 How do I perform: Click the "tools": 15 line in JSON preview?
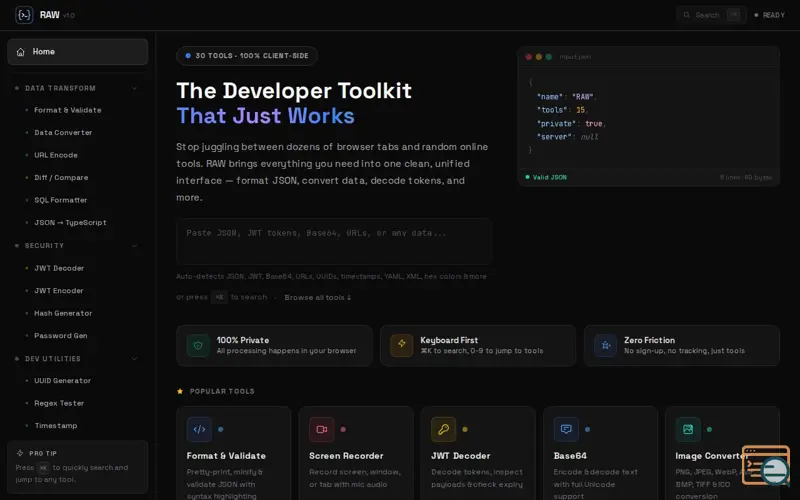[562, 110]
